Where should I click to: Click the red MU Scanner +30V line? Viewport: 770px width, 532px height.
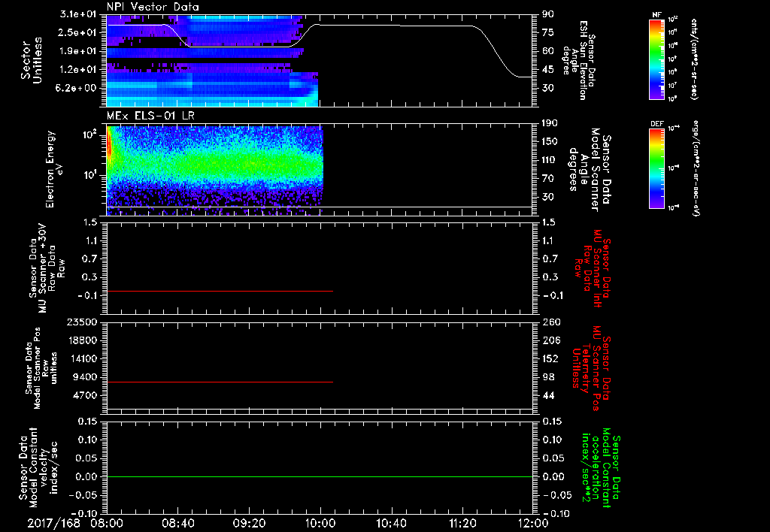pos(220,291)
